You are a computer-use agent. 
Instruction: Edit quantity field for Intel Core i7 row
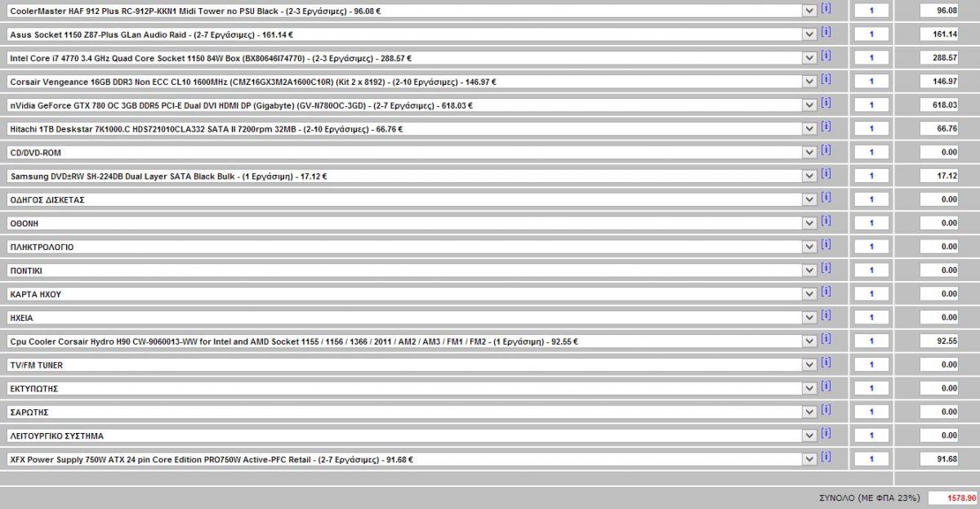[x=871, y=58]
